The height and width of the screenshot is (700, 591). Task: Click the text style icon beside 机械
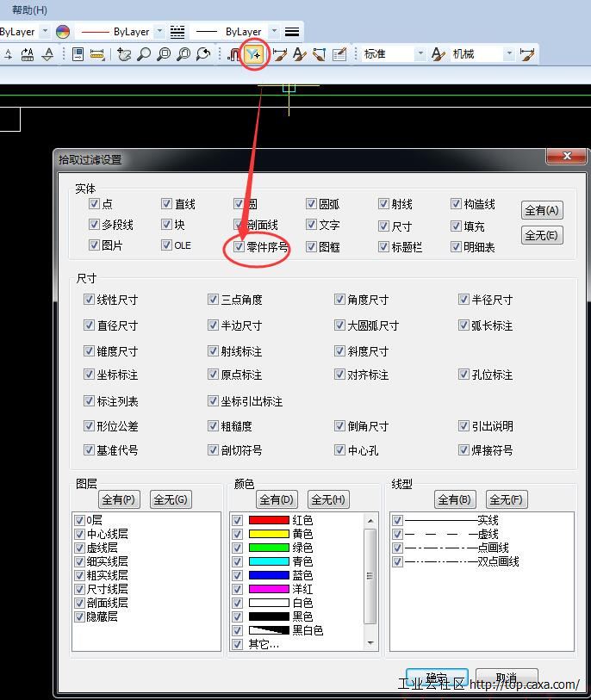[x=438, y=54]
